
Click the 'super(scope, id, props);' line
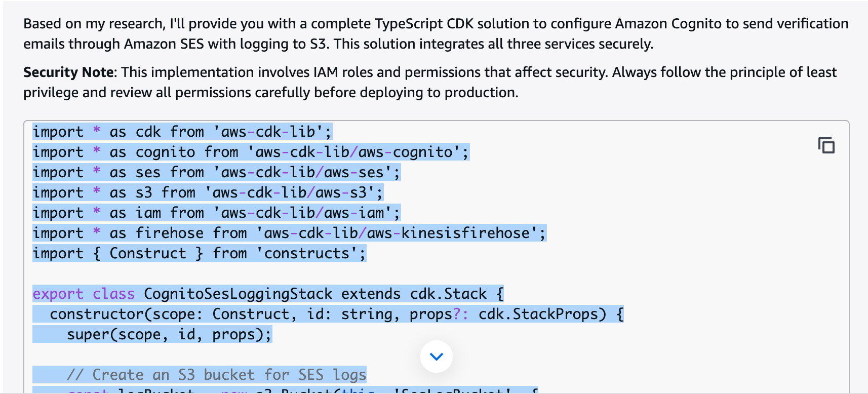pyautogui.click(x=170, y=334)
